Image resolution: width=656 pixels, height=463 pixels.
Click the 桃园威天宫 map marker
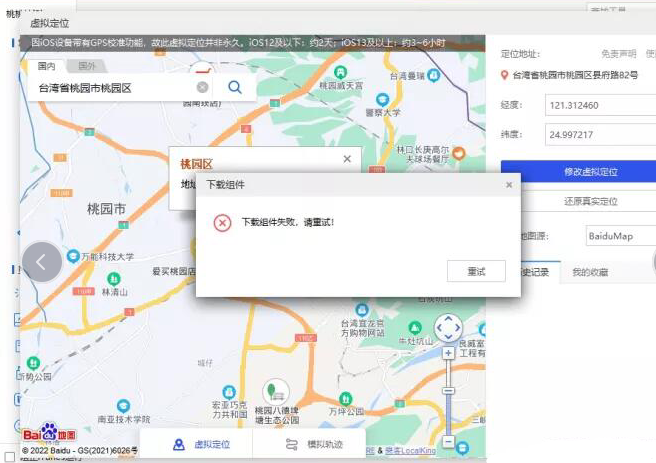coord(341,72)
